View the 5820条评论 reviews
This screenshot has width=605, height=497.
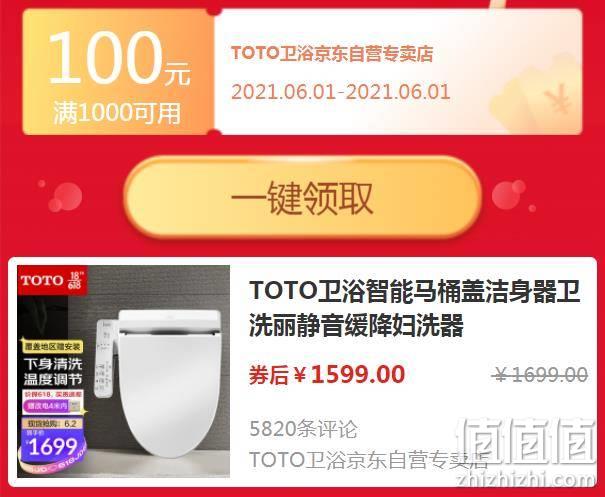(x=303, y=429)
